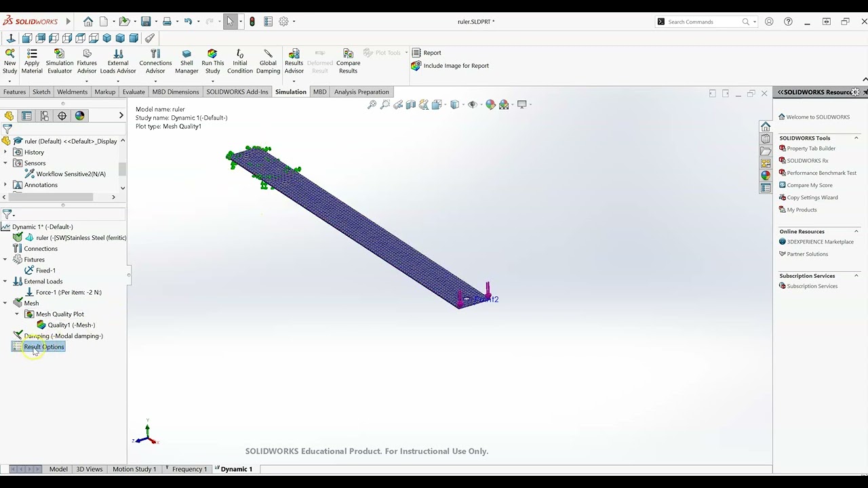Open Fixtures Advisor

click(x=87, y=62)
